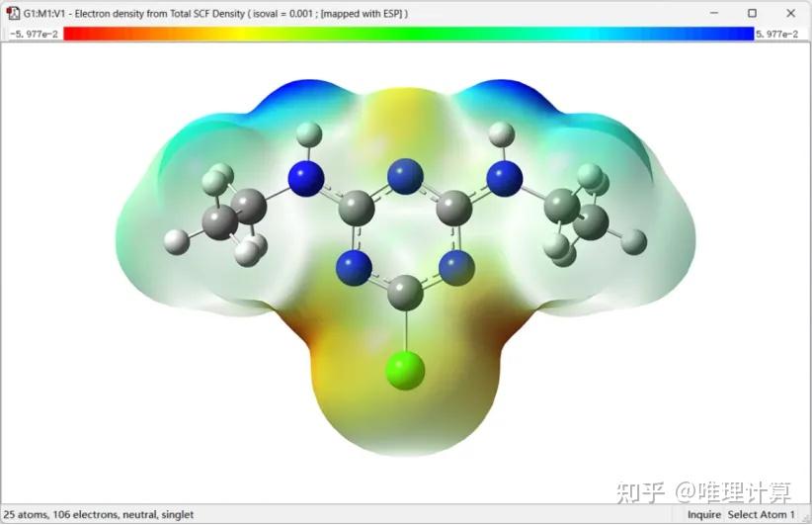Click the Inquire mode label

[703, 515]
